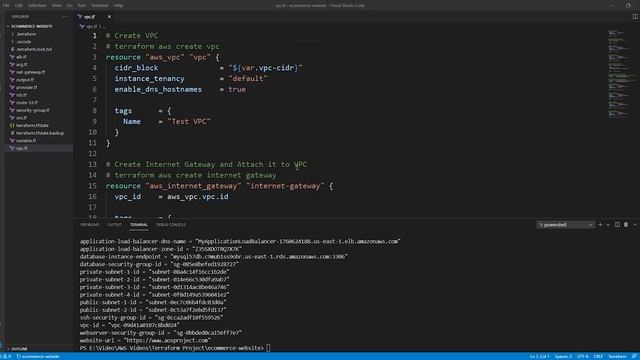Split the terminal pane
The image size is (640, 360).
(617, 225)
